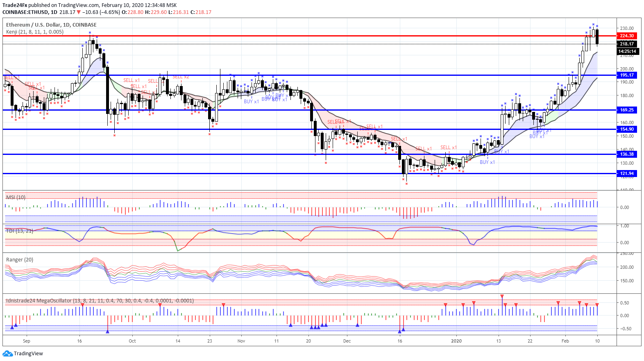Click the Trade24Fx author name
644x361 pixels.
(15, 5)
